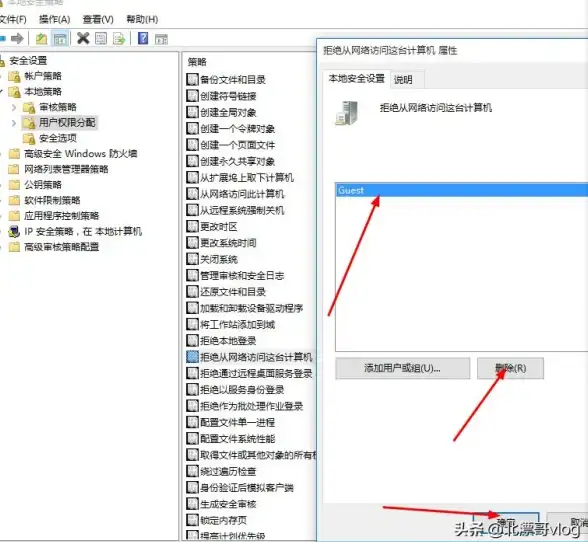Screen dimensions: 588x542
Task: Click icon next to 关闭系统 policy
Action: [192, 259]
